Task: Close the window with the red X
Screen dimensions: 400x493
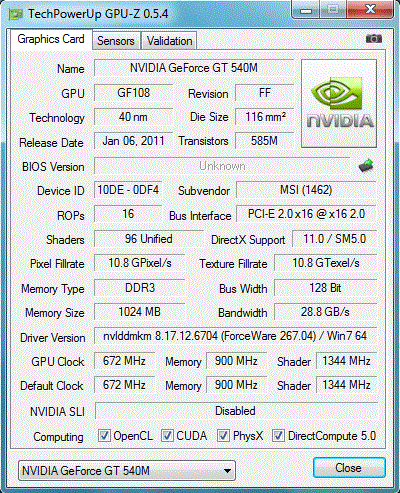Action: (370, 9)
